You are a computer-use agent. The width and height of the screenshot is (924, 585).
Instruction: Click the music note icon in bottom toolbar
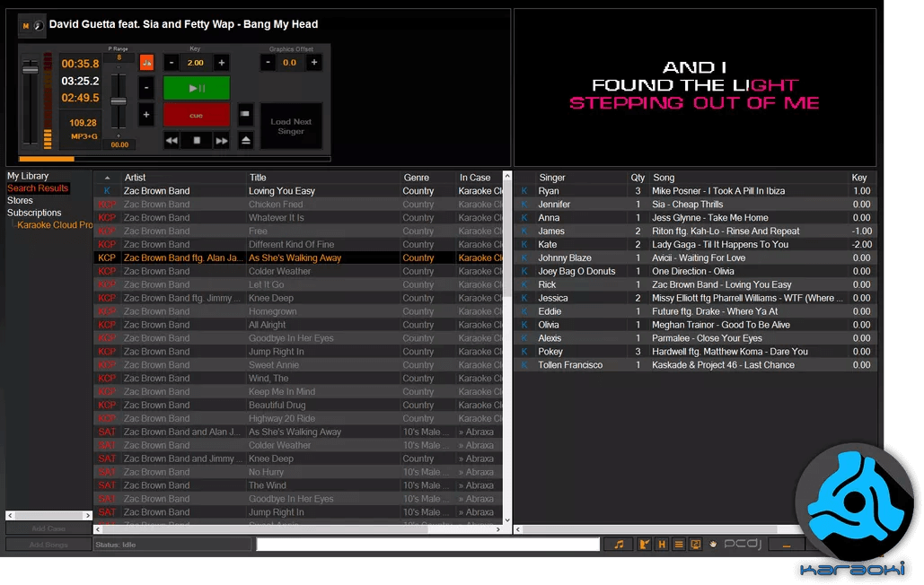tap(618, 545)
